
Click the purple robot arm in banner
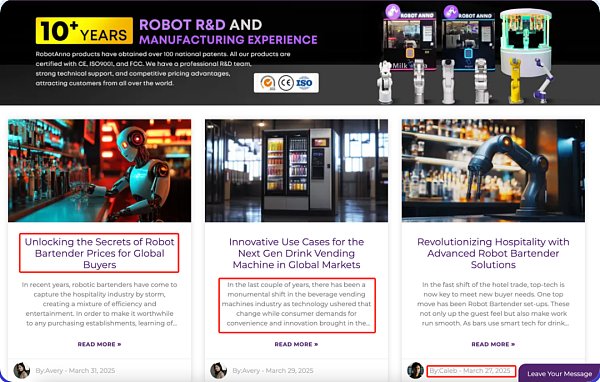[543, 81]
